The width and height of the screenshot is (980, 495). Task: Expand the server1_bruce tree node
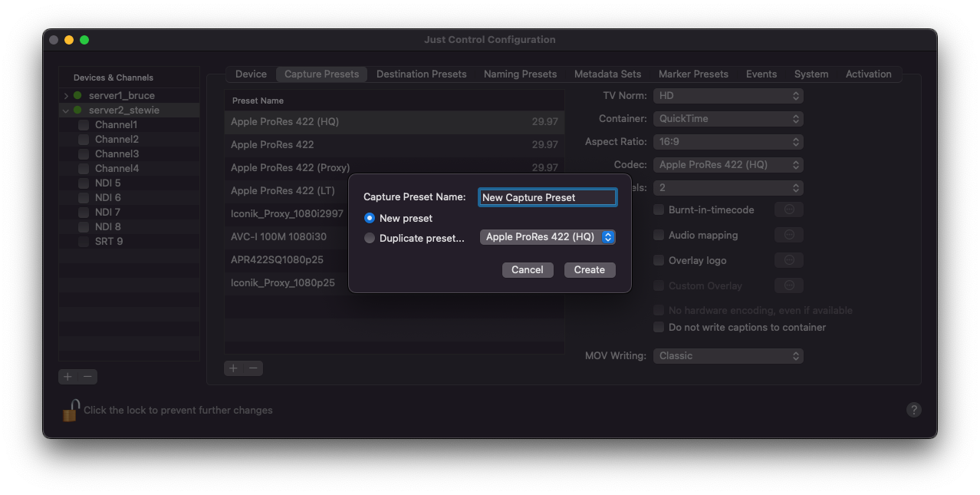pos(66,96)
